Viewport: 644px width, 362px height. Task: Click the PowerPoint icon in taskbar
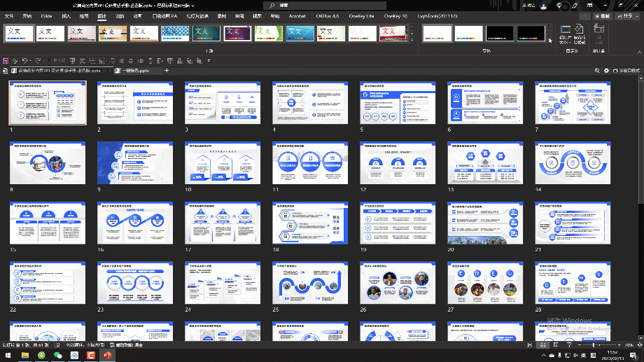click(107, 356)
